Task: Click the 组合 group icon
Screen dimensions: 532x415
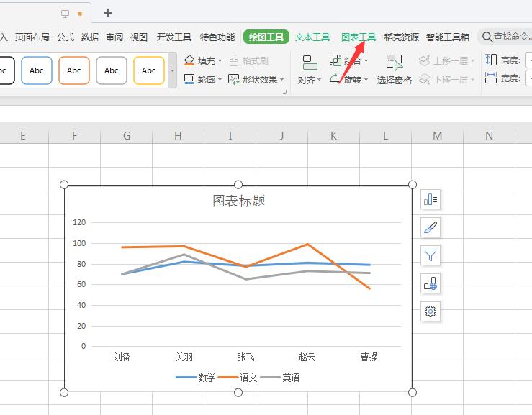Action: tap(335, 60)
